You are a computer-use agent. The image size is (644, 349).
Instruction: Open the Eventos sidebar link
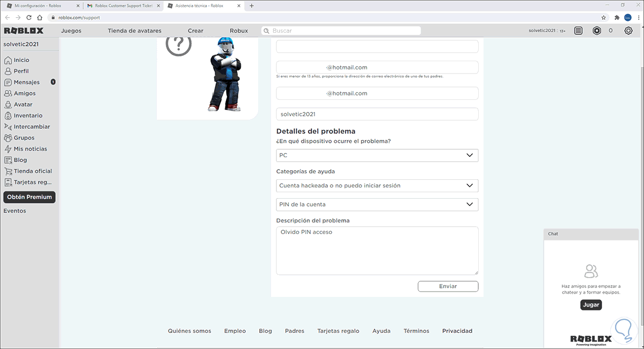[15, 211]
